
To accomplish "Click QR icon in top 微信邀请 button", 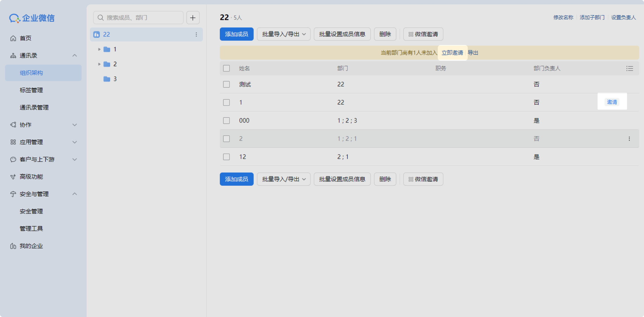I will click(411, 34).
